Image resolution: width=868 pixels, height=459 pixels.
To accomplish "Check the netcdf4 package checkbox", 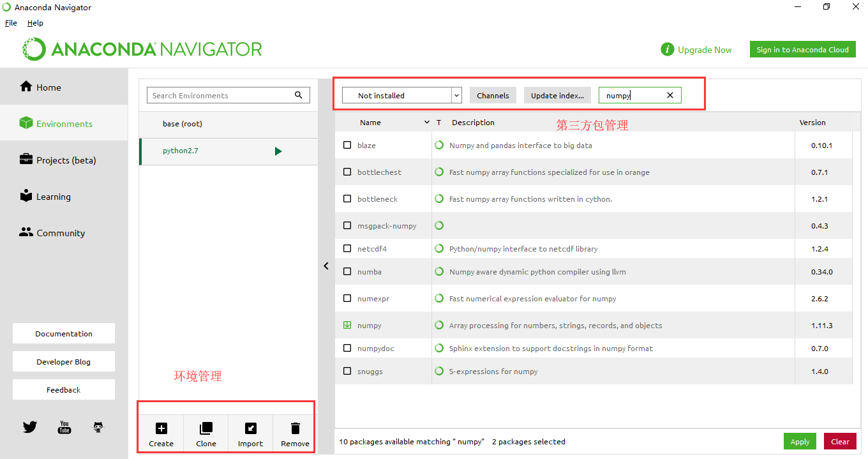I will point(347,248).
